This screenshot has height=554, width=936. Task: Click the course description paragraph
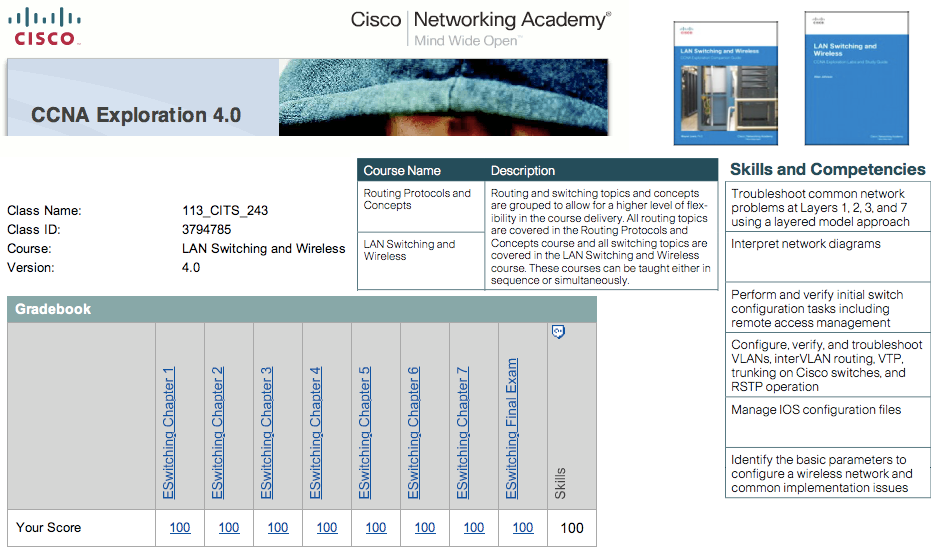601,236
